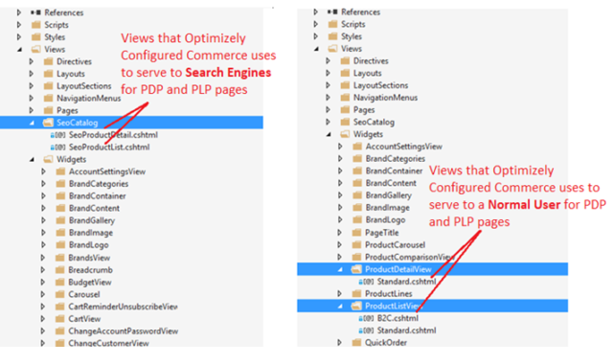Click the B2C.cshtml file icon

tap(366, 318)
